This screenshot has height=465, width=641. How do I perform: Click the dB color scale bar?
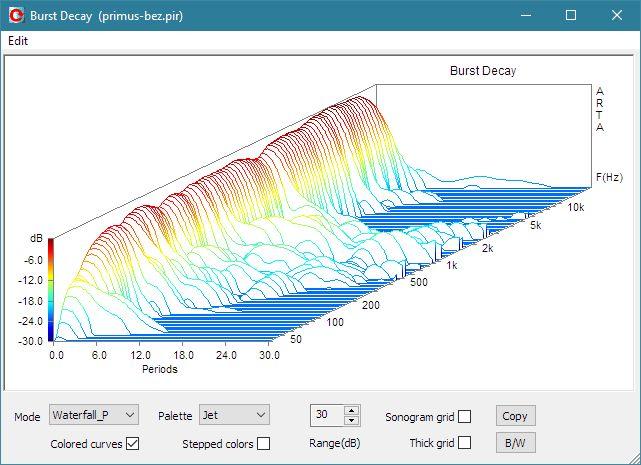point(51,290)
